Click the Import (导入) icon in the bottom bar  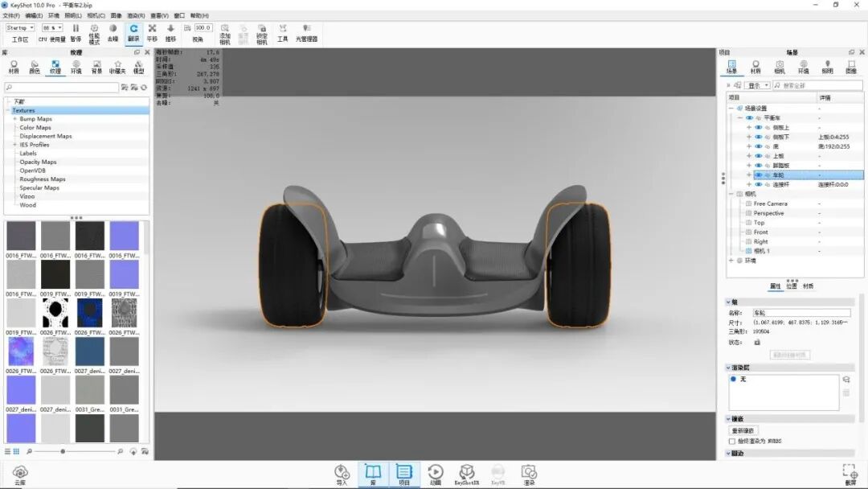pos(342,475)
